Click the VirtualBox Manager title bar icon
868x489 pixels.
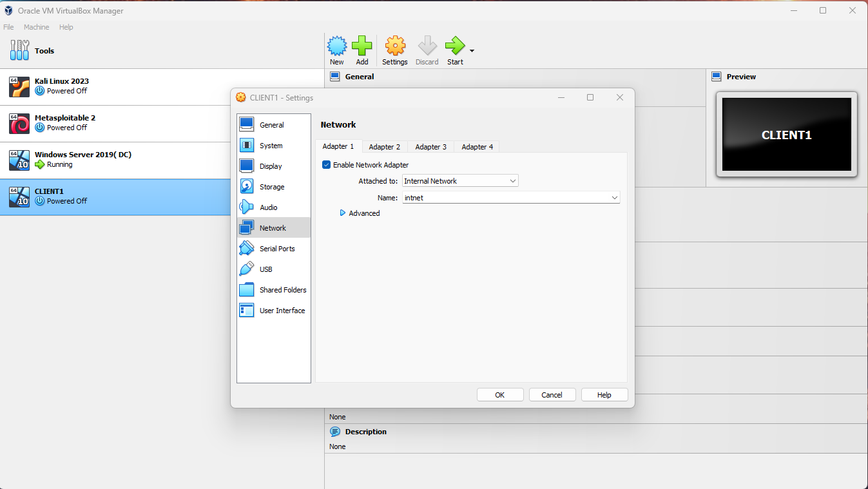tap(9, 10)
